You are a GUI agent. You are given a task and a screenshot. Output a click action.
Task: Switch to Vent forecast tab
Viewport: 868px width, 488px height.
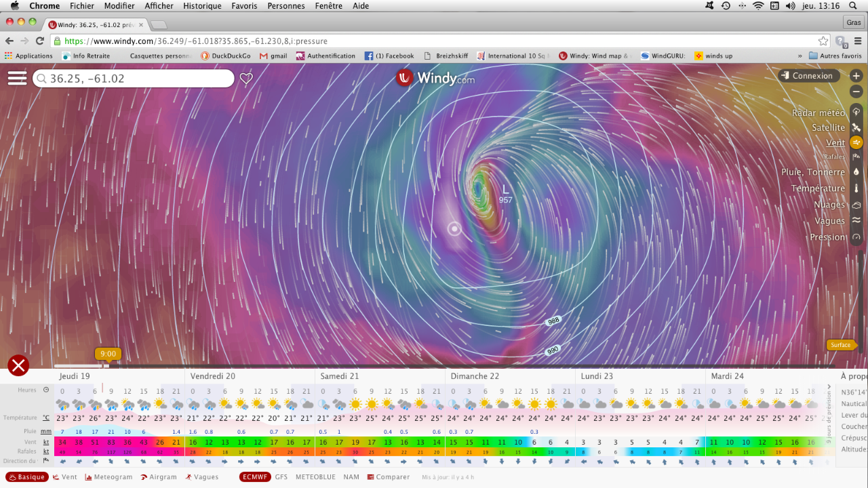(64, 476)
